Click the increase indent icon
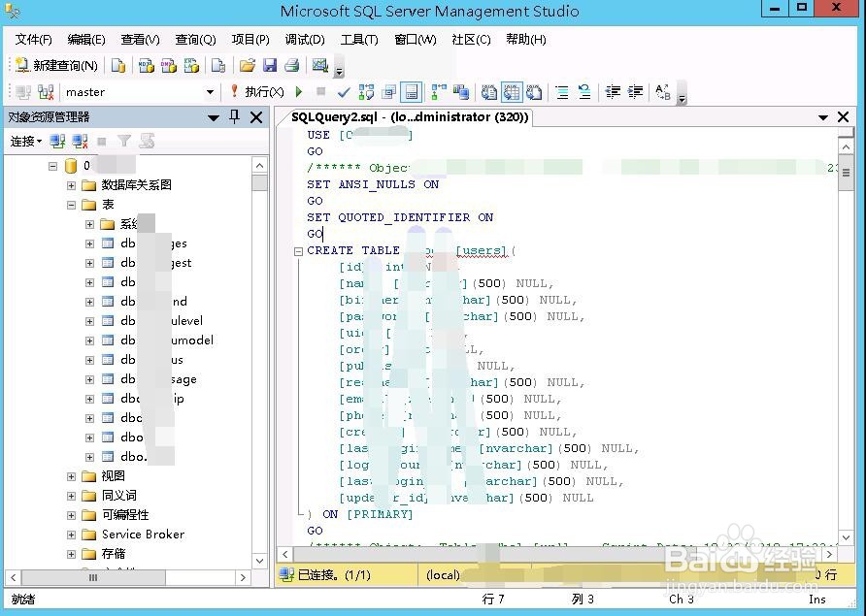Image resolution: width=866 pixels, height=616 pixels. point(635,91)
